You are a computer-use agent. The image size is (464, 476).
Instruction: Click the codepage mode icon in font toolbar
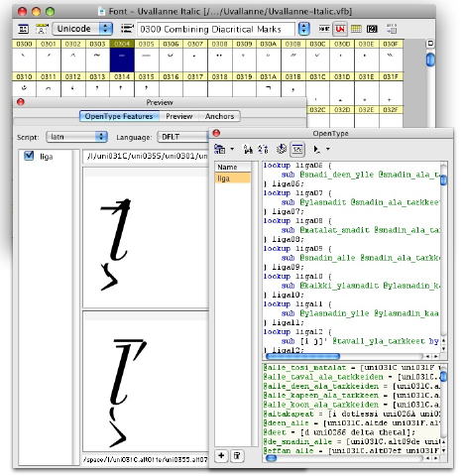tap(372, 29)
